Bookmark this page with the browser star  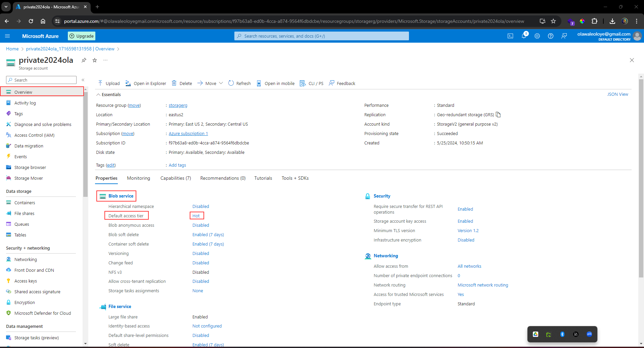(x=553, y=21)
